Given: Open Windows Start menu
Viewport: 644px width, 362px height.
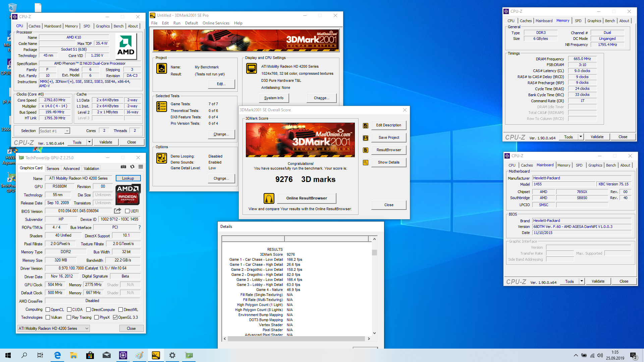Looking at the screenshot, I should point(8,355).
